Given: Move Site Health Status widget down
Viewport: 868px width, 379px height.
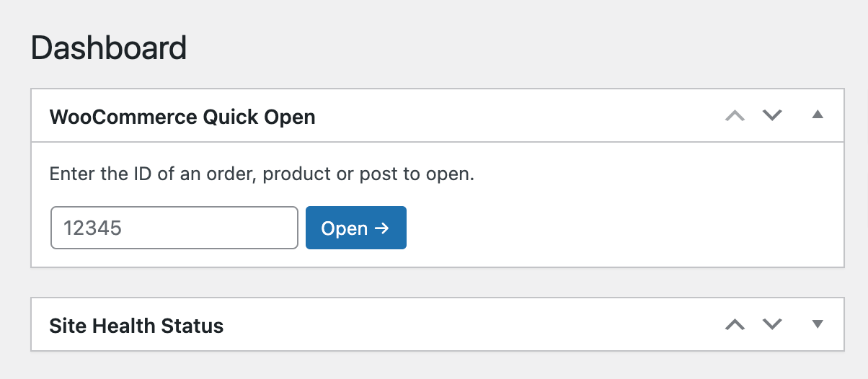Looking at the screenshot, I should (x=772, y=324).
